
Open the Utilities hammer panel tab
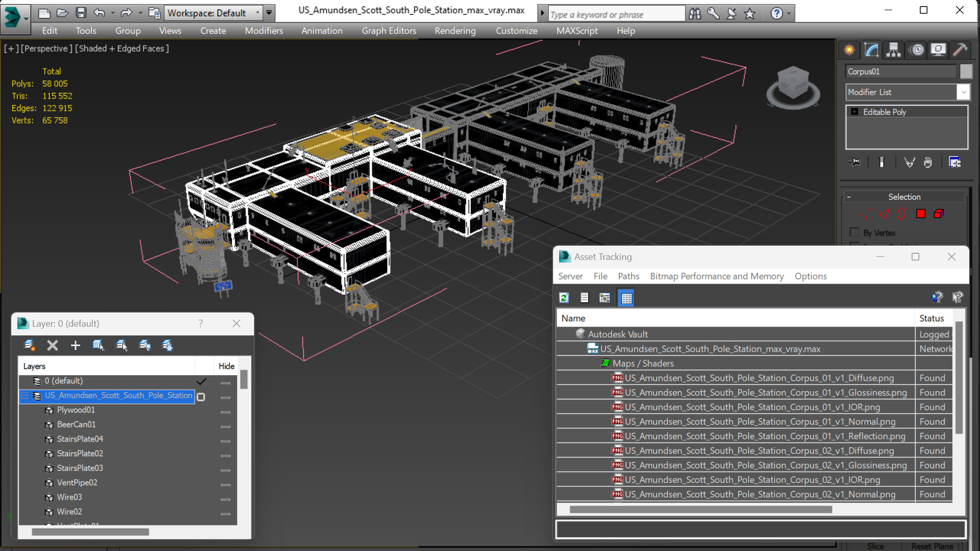tap(960, 49)
